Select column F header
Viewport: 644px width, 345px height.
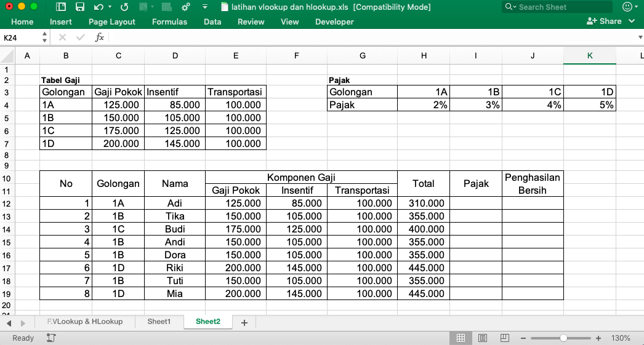297,56
